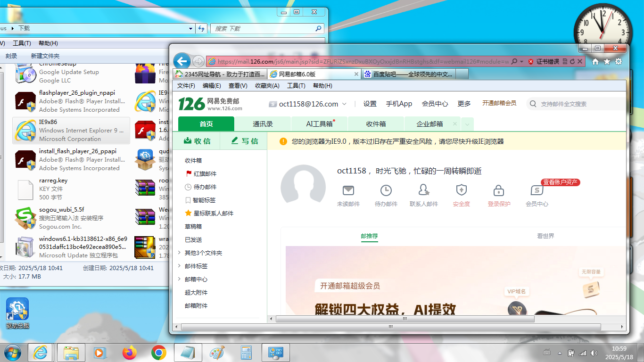The width and height of the screenshot is (644, 362).
Task: Switch to 百度贴吧 browser tab
Action: (x=408, y=74)
